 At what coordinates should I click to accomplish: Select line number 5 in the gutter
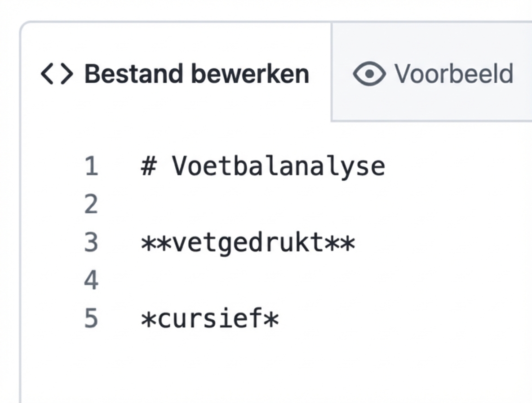91,318
